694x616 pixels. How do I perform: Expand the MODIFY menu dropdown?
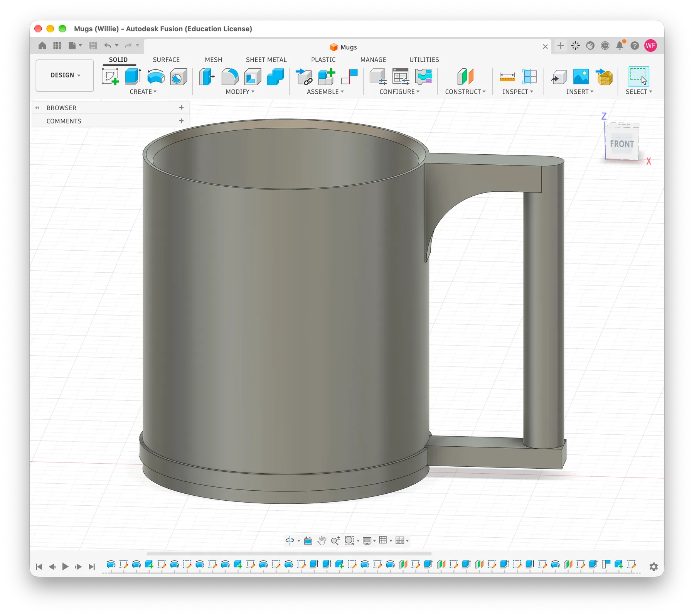[x=240, y=92]
